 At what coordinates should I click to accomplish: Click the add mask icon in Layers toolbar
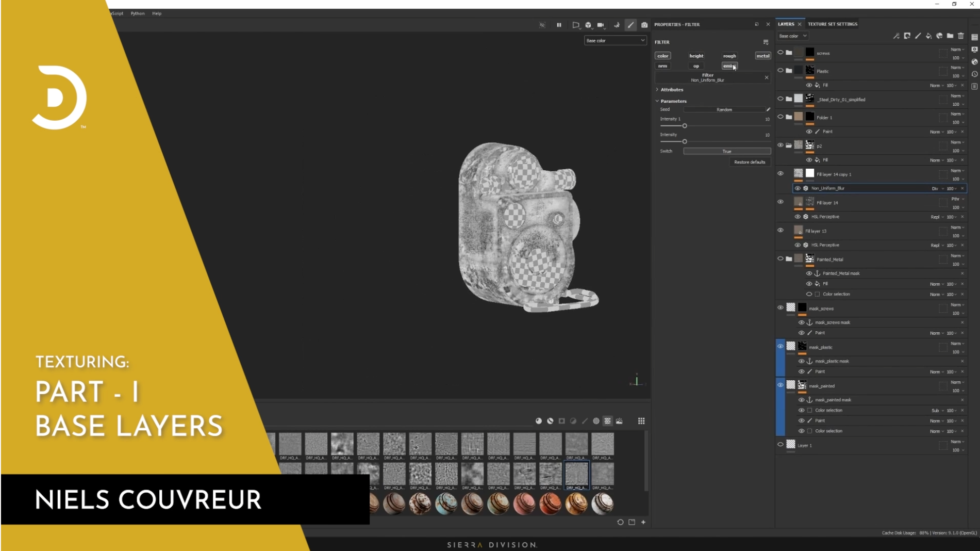907,36
